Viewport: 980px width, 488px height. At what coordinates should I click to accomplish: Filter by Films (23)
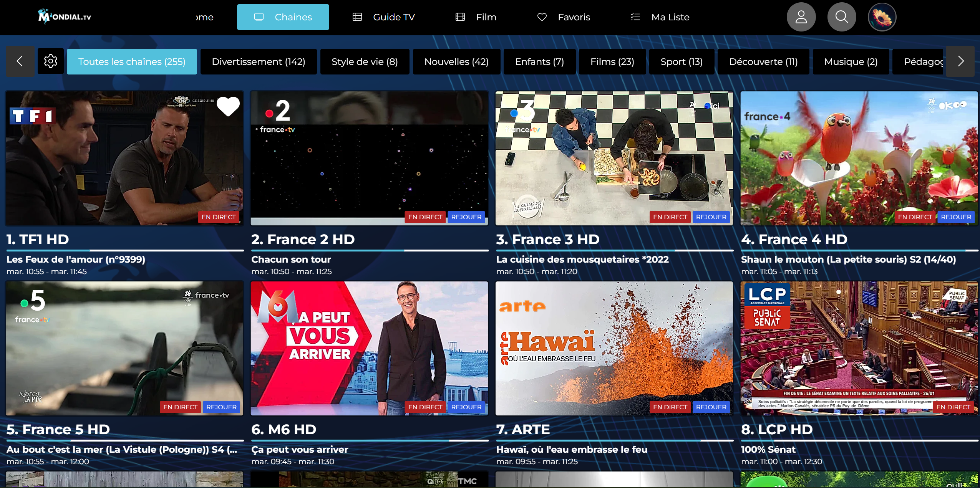coord(612,61)
